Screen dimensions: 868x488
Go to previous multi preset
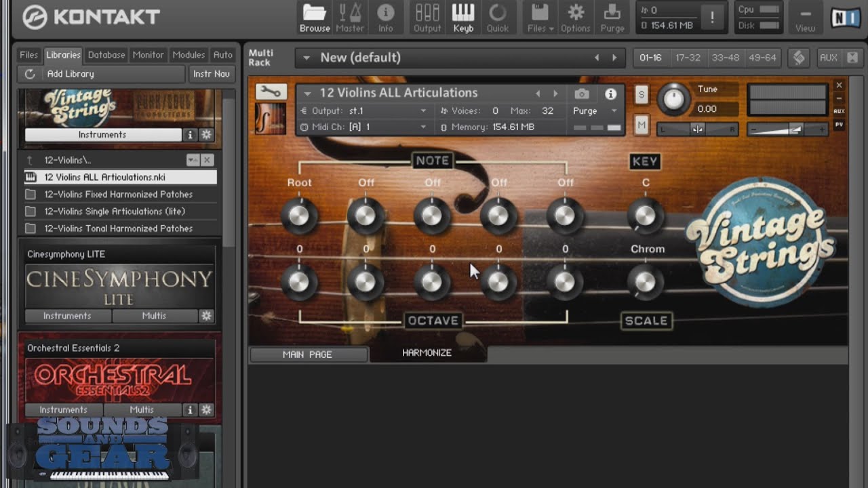point(597,58)
